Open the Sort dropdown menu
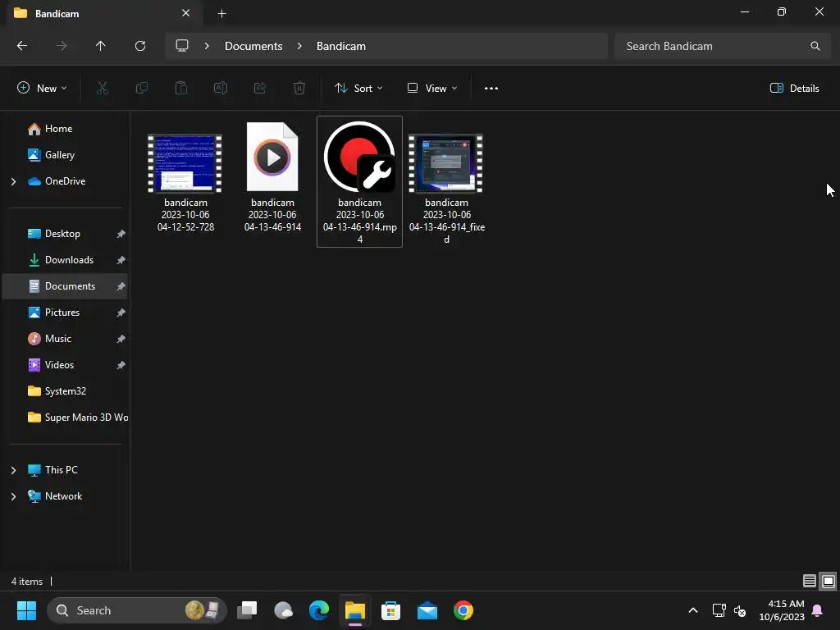This screenshot has height=630, width=840. 358,89
